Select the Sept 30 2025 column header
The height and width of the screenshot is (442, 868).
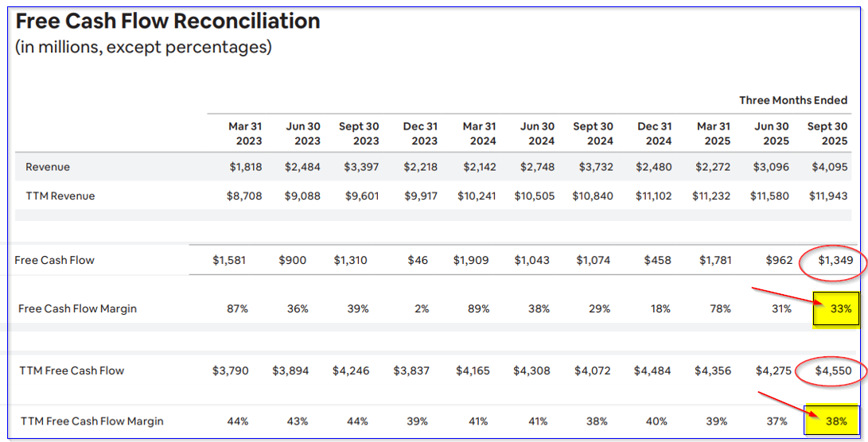pyautogui.click(x=827, y=134)
